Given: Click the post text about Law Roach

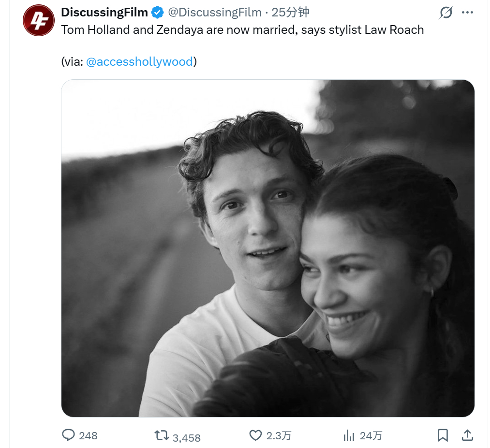Looking at the screenshot, I should tap(242, 30).
